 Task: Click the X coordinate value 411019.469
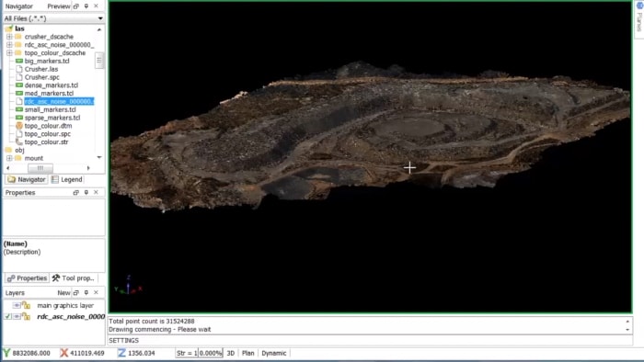click(x=87, y=353)
